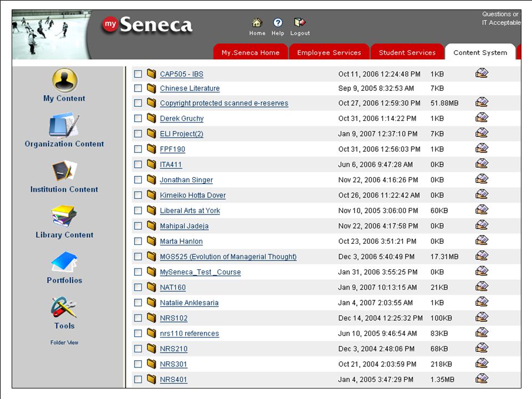Open the ITA411 folder link

click(x=171, y=165)
